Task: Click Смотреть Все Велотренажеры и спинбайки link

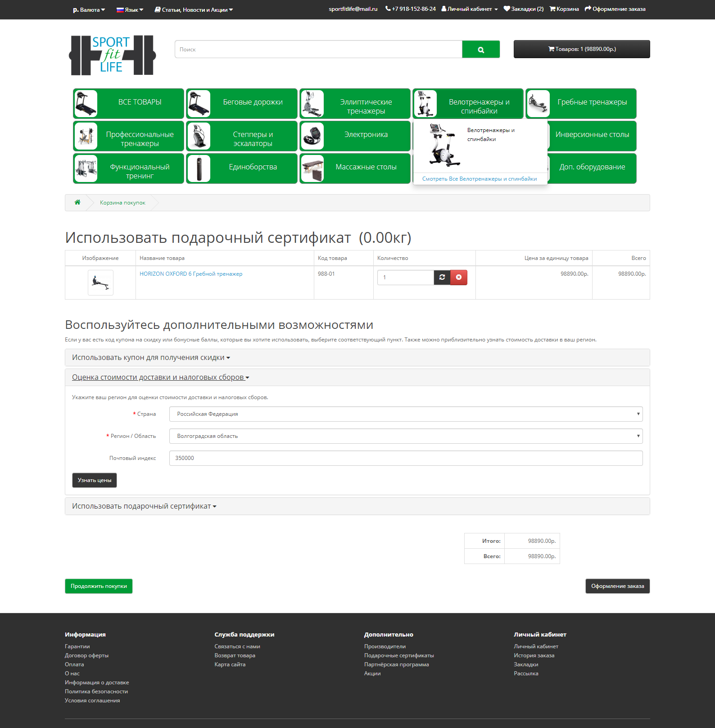Action: click(x=480, y=179)
